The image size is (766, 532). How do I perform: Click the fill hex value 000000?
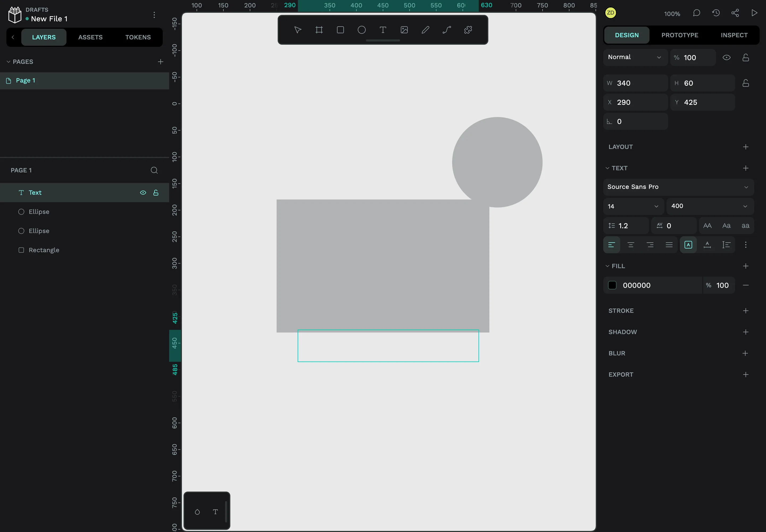pyautogui.click(x=637, y=285)
